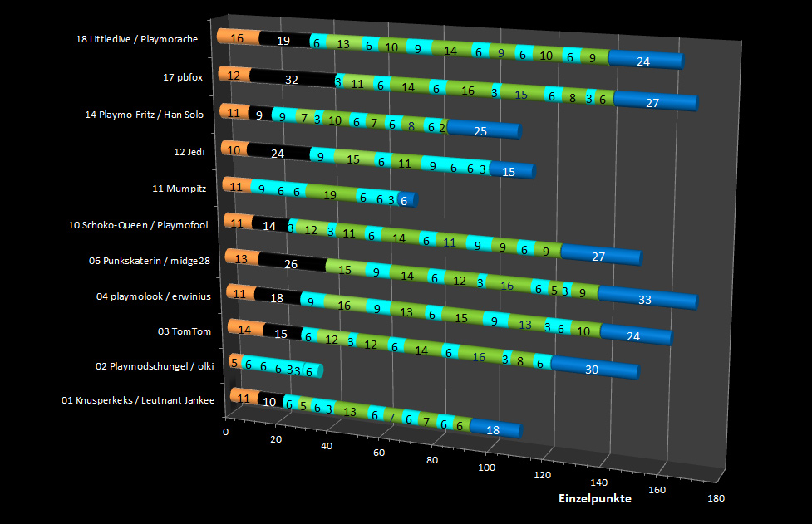Viewport: 812px width, 524px height.
Task: Click the green 19 segment in Mumpitz bar
Action: (329, 194)
